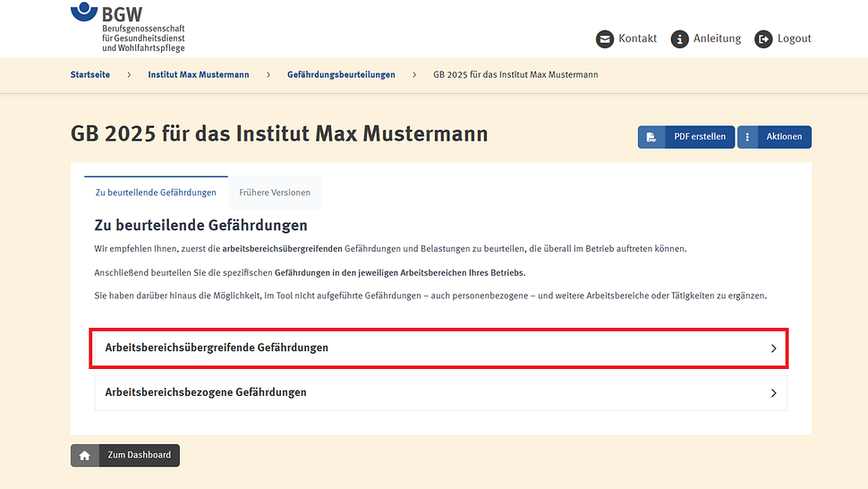Click the Kontakt text link

[x=637, y=39]
